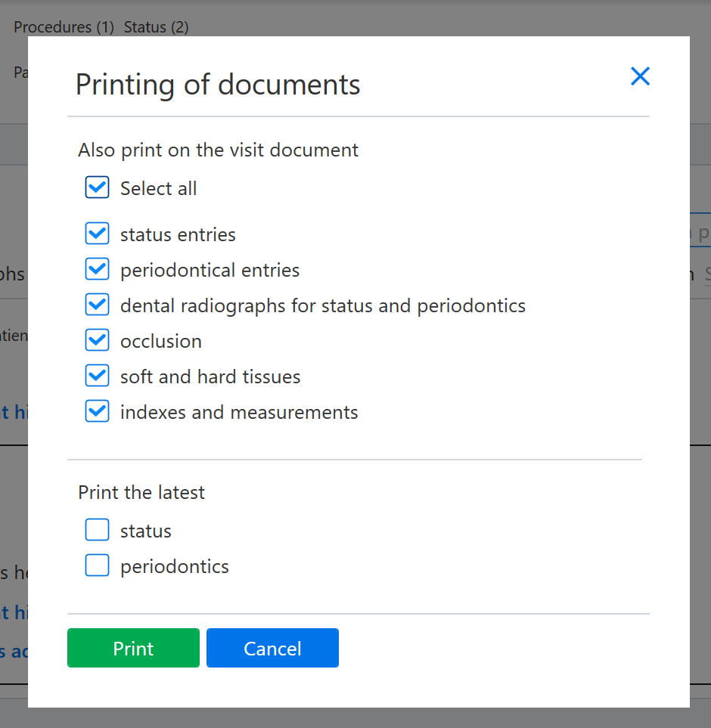Toggle the occlusion checkbox
Screen dimensions: 711x728
point(97,340)
